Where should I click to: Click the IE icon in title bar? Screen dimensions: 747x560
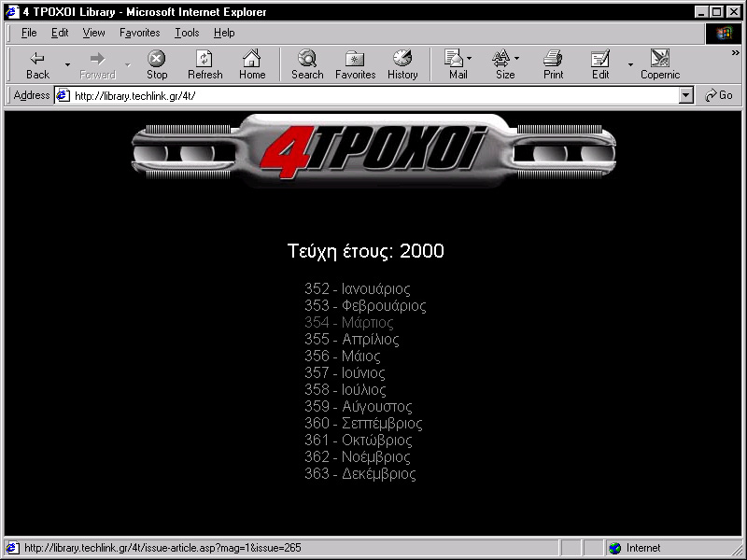(12, 12)
